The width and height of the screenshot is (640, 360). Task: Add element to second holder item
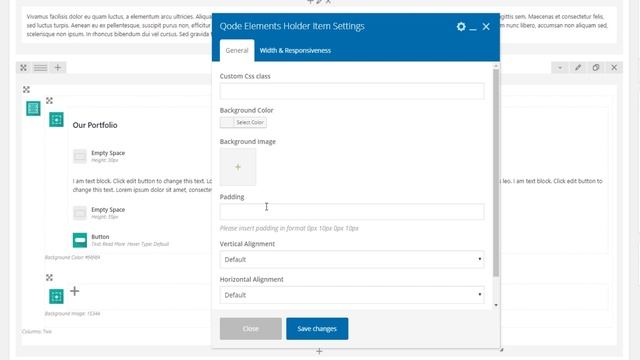point(74,291)
